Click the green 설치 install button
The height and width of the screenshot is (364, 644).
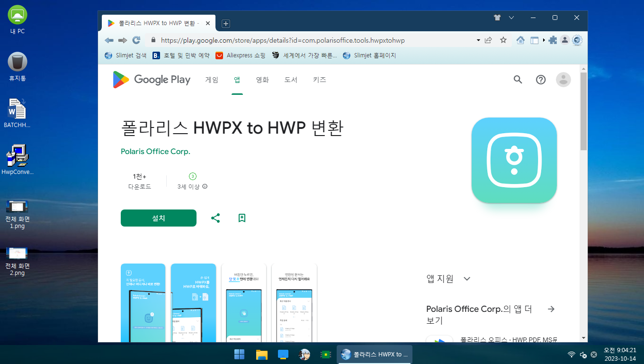pyautogui.click(x=159, y=218)
